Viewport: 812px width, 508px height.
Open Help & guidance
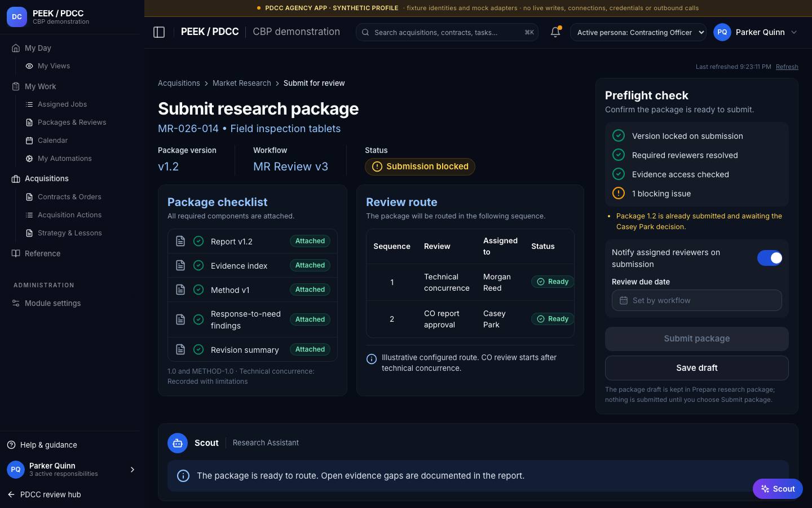[x=48, y=445]
